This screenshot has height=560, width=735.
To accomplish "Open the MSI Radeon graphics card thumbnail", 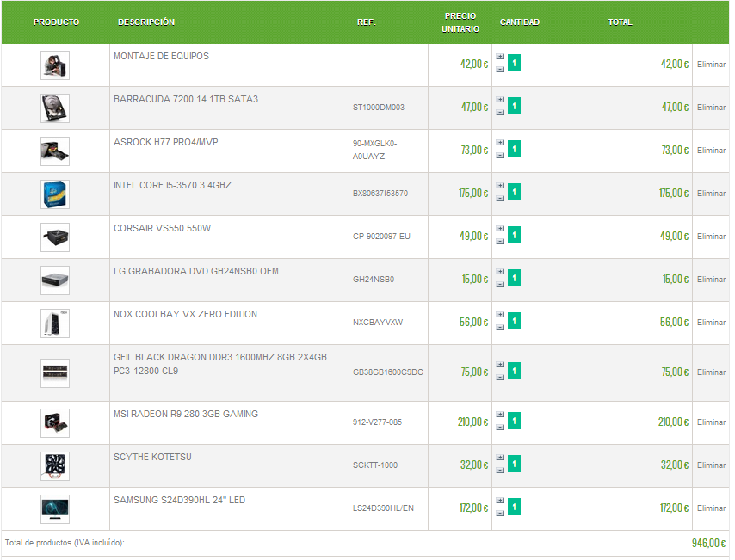I will click(55, 424).
